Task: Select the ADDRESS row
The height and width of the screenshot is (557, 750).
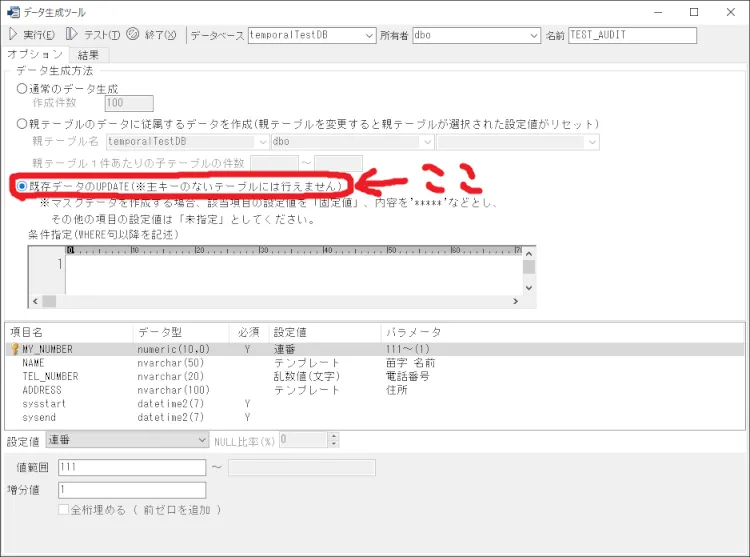Action: (375, 390)
